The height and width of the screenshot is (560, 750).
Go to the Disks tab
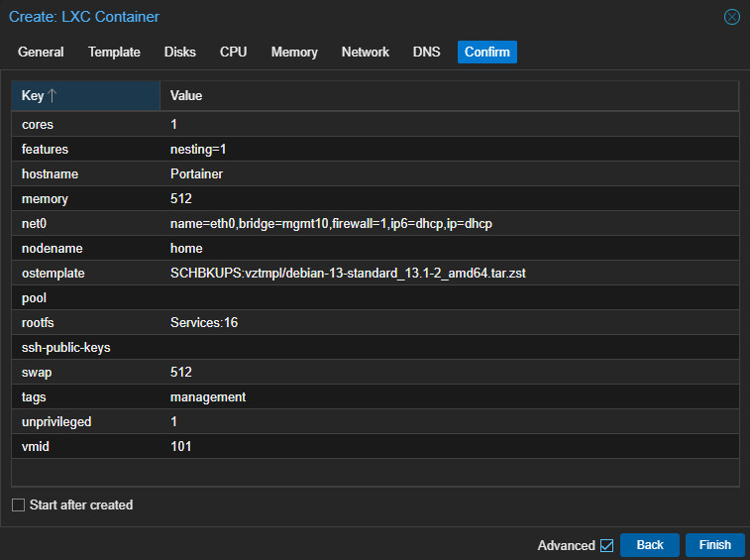coord(180,52)
